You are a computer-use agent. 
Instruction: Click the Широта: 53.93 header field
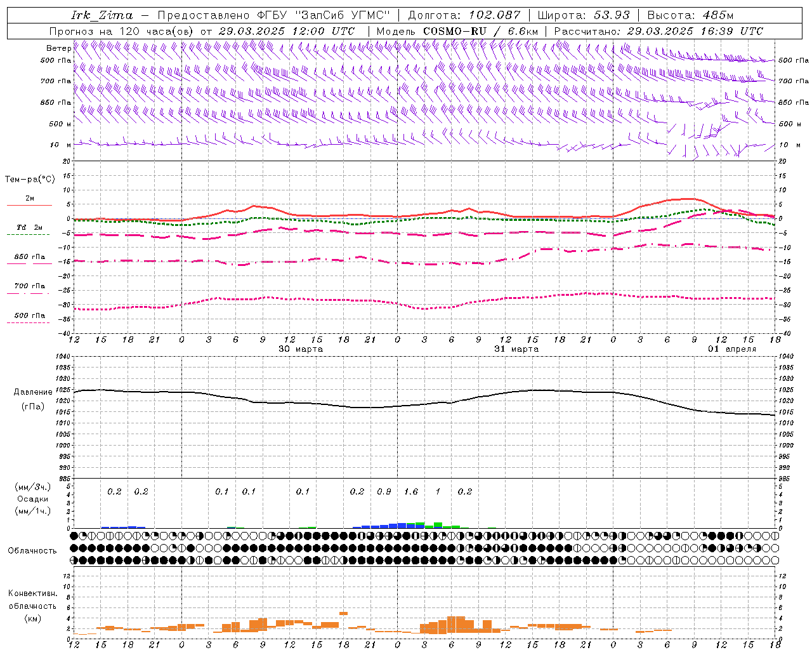pos(584,15)
